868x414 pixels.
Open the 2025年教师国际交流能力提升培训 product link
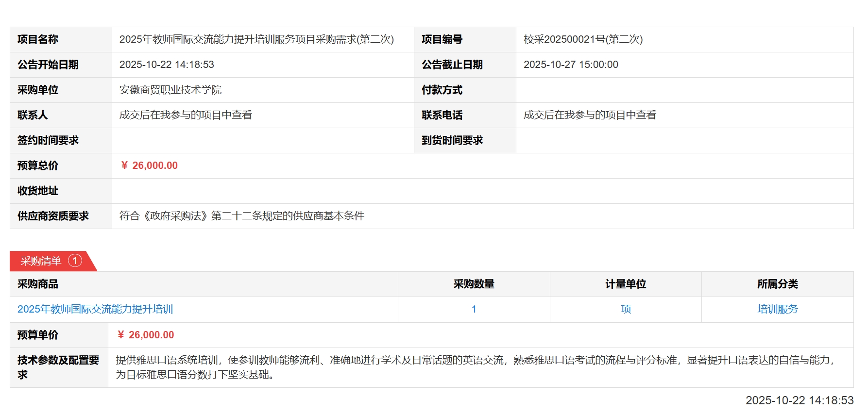pos(95,309)
